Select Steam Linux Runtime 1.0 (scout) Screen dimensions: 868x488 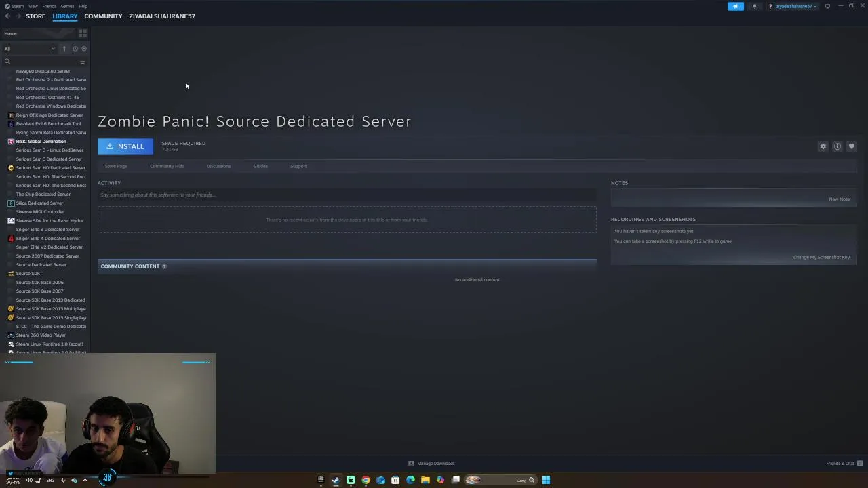pos(49,344)
